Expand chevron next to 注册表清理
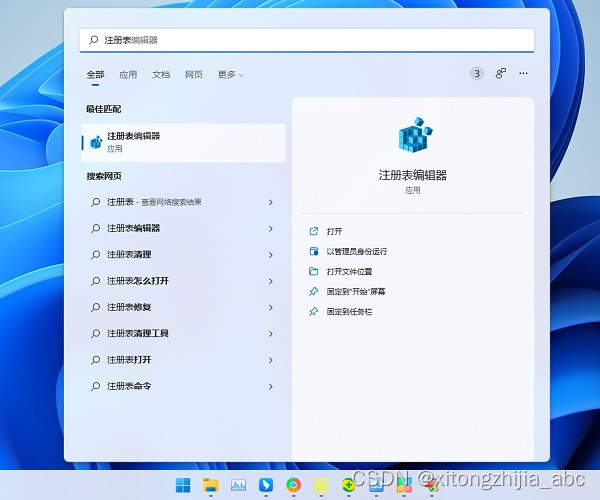Image resolution: width=600 pixels, height=500 pixels. pyautogui.click(x=271, y=255)
